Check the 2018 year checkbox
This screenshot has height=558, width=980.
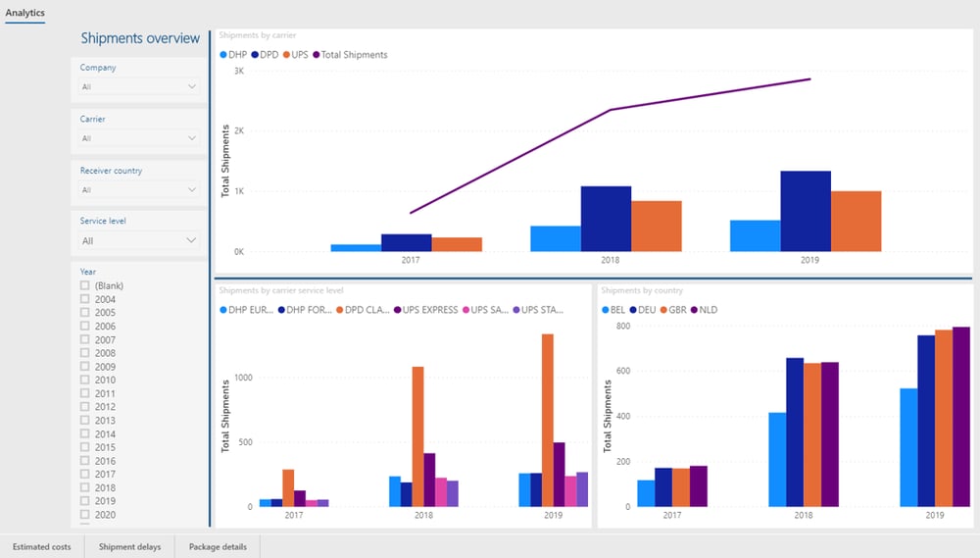click(x=85, y=488)
